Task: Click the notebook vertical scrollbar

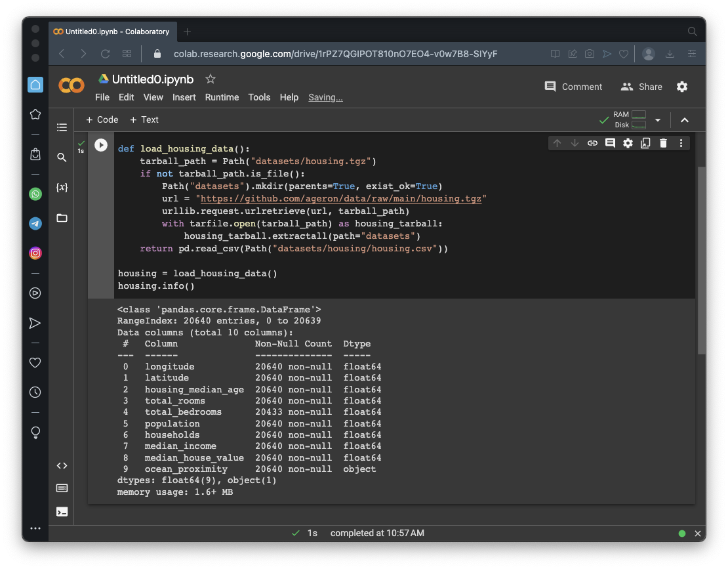Action: [x=701, y=263]
